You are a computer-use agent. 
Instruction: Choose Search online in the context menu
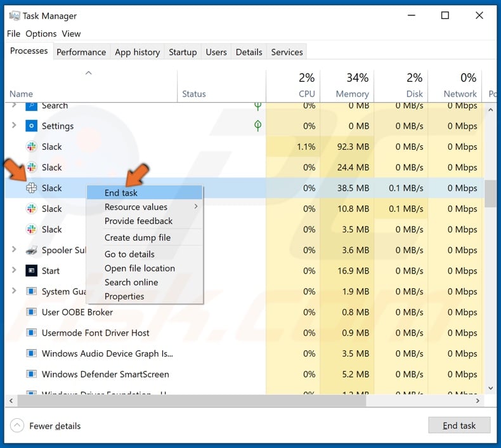point(145,282)
